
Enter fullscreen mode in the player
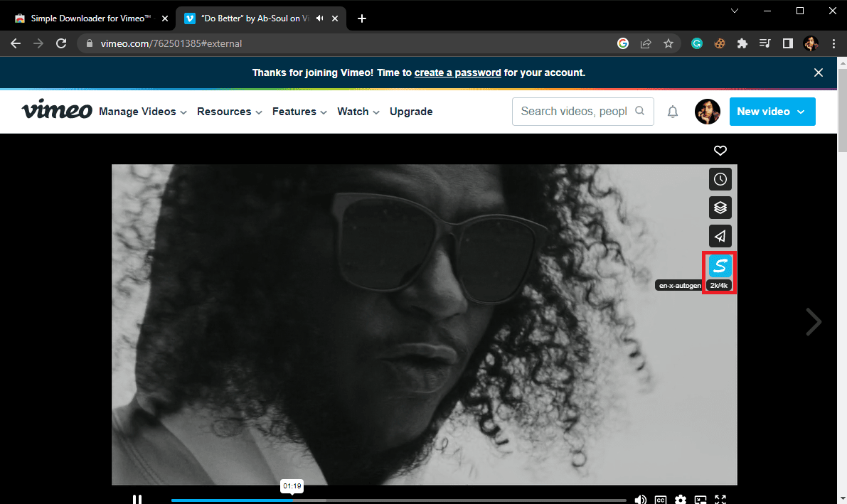[720, 500]
